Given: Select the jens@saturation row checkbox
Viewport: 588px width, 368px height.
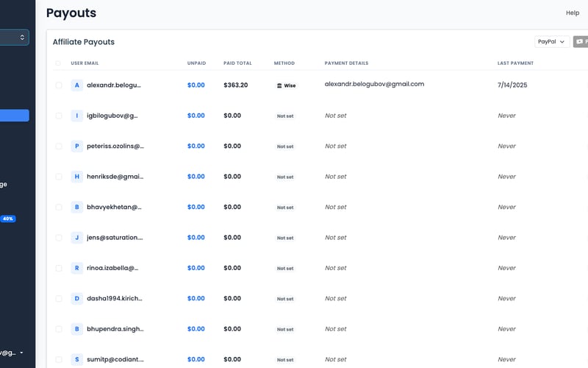Looking at the screenshot, I should pos(59,237).
